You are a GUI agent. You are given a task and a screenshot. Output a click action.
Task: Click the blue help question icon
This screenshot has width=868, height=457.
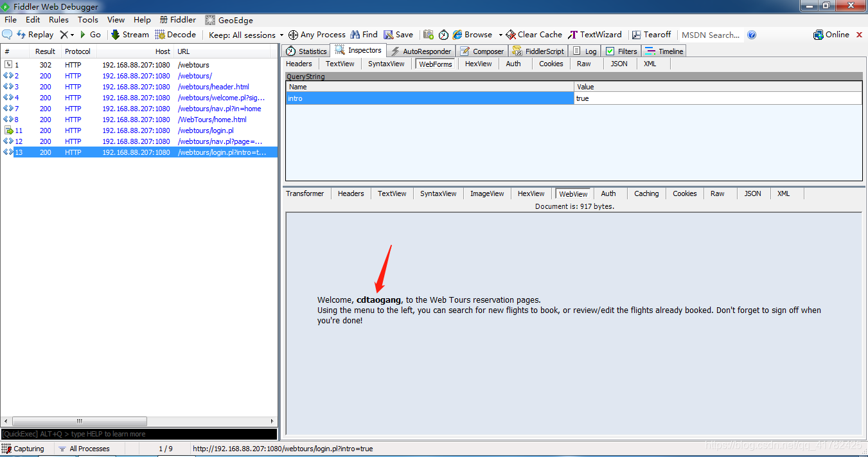tap(752, 35)
